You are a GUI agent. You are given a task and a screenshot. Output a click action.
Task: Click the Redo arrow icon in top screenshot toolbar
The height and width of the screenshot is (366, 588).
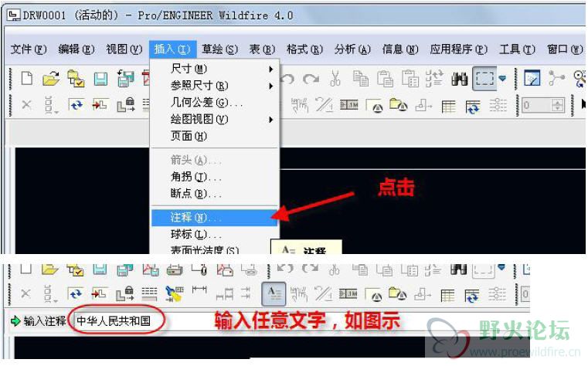click(311, 79)
